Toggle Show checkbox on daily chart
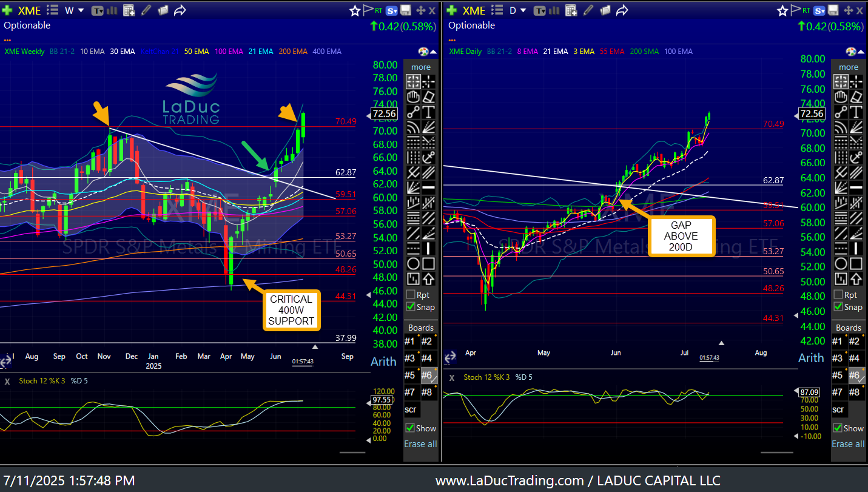Screen dimensions: 868x492 (x=838, y=428)
